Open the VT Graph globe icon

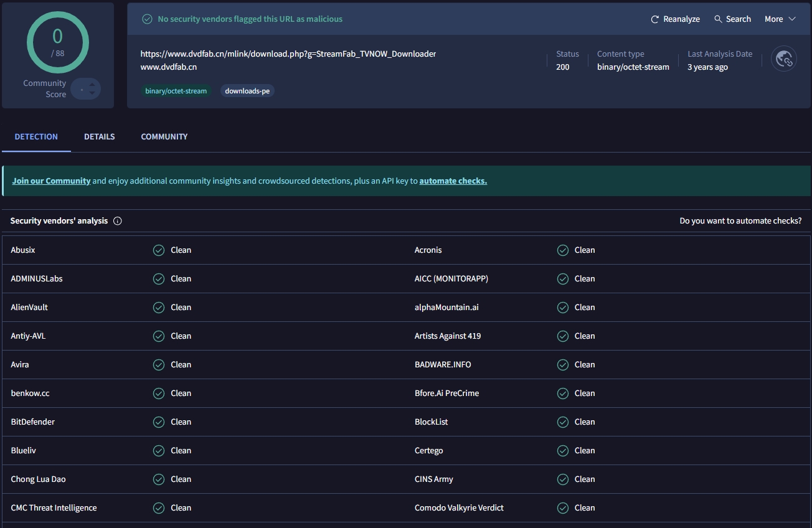click(x=784, y=58)
